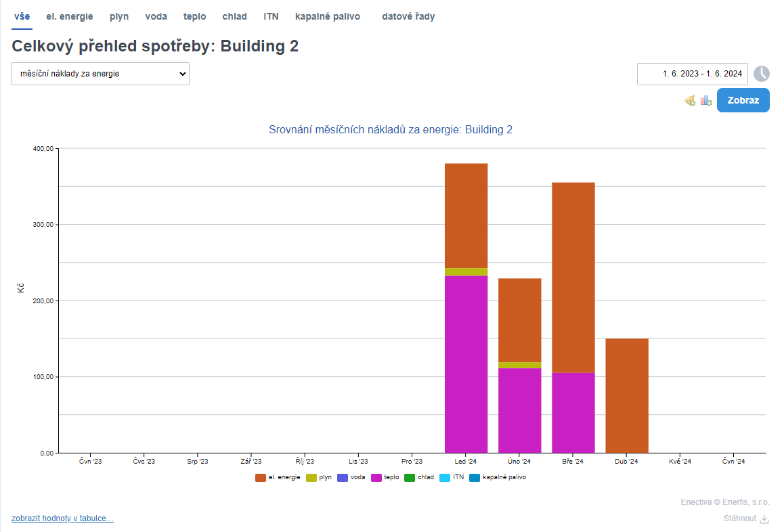
Task: Click the chlad legend green swatch
Action: pyautogui.click(x=409, y=477)
